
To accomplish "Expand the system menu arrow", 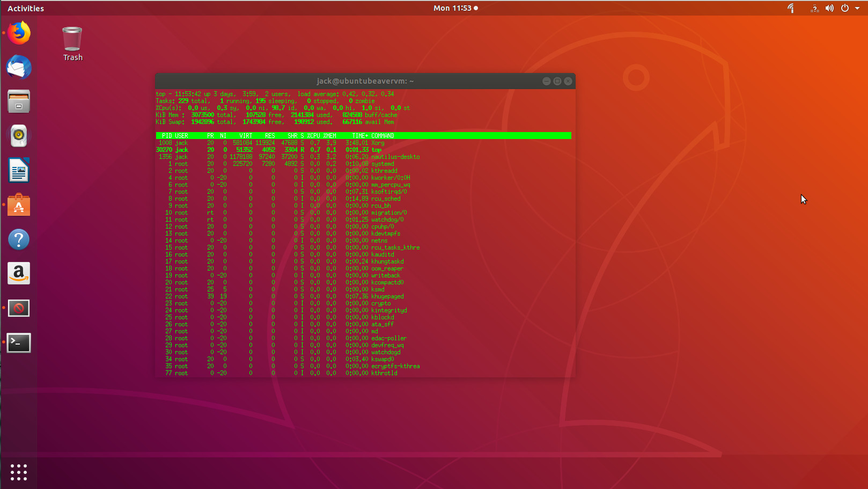I will point(857,8).
